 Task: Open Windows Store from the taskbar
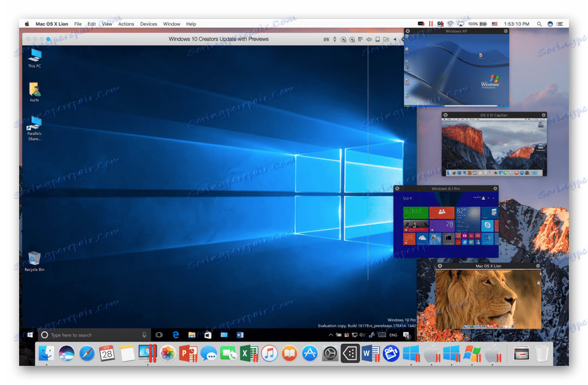208,335
